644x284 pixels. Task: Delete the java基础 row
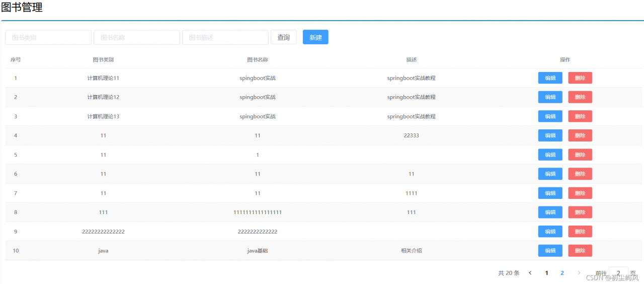580,250
